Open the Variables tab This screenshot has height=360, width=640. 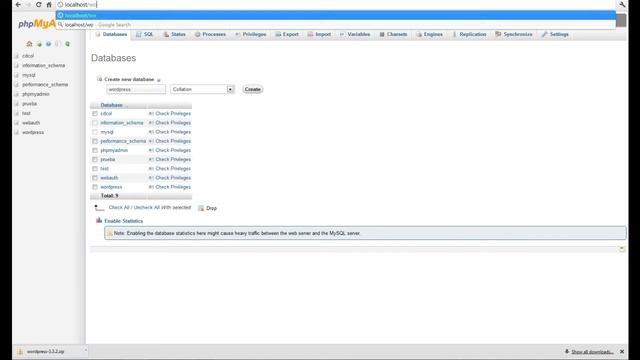[x=355, y=34]
